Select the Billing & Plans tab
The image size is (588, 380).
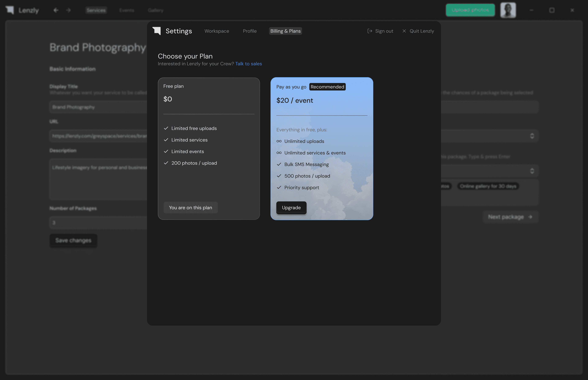coord(285,31)
